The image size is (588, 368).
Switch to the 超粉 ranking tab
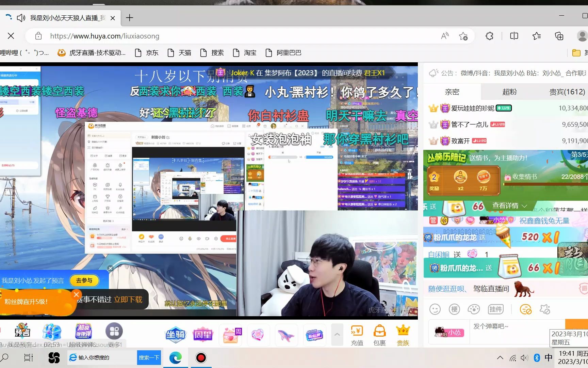pos(509,92)
